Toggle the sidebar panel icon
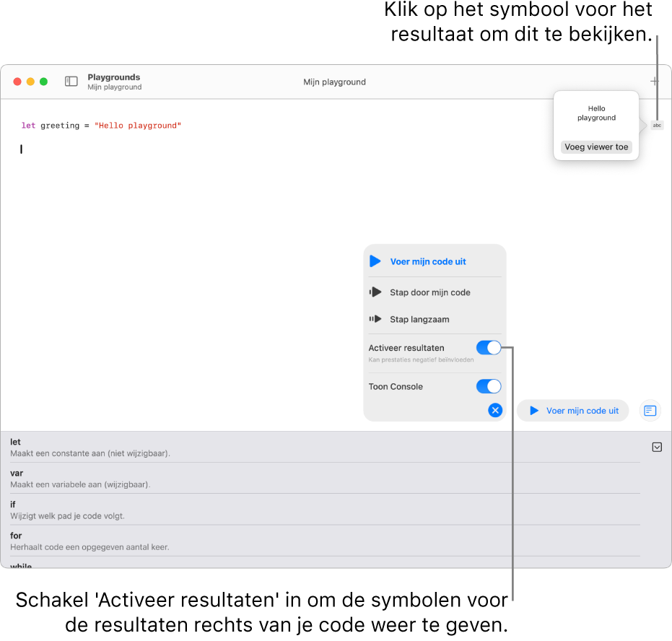Image resolution: width=672 pixels, height=641 pixels. (x=71, y=82)
